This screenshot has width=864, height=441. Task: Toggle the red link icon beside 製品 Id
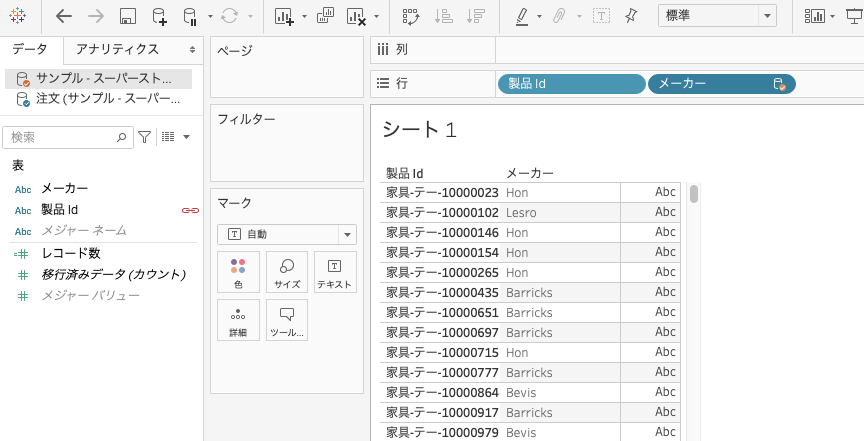point(190,211)
